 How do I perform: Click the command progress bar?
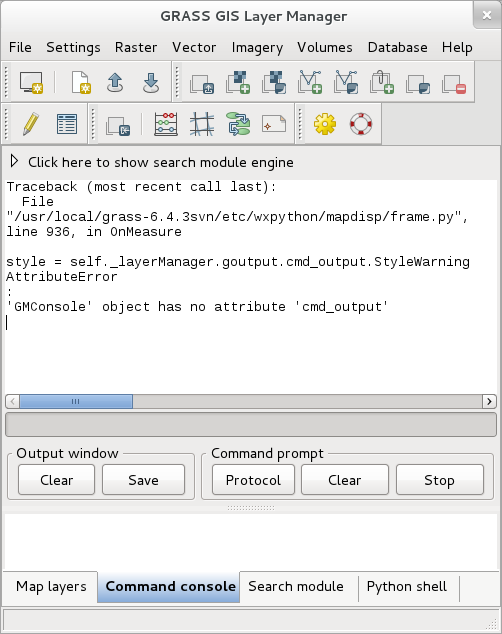coord(251,425)
